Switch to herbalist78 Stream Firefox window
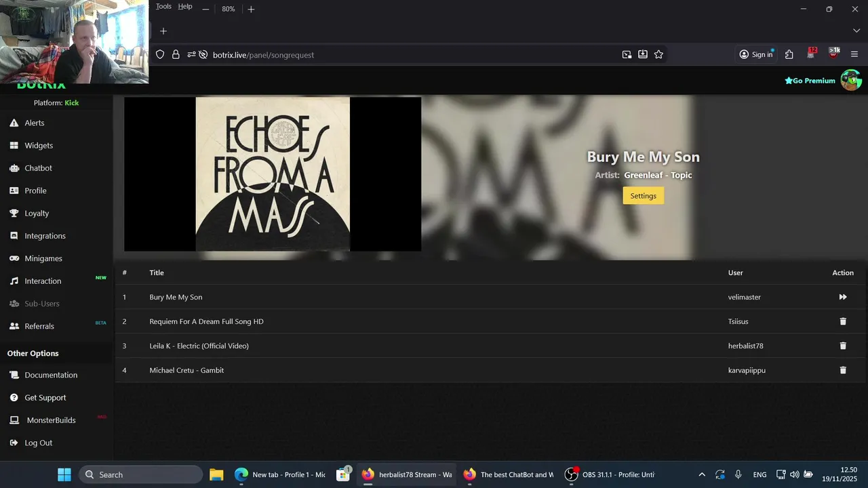Image resolution: width=868 pixels, height=488 pixels. point(407,474)
